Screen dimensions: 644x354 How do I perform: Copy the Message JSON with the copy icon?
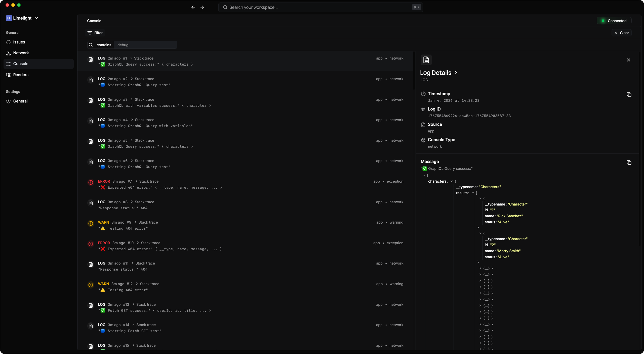click(x=629, y=162)
